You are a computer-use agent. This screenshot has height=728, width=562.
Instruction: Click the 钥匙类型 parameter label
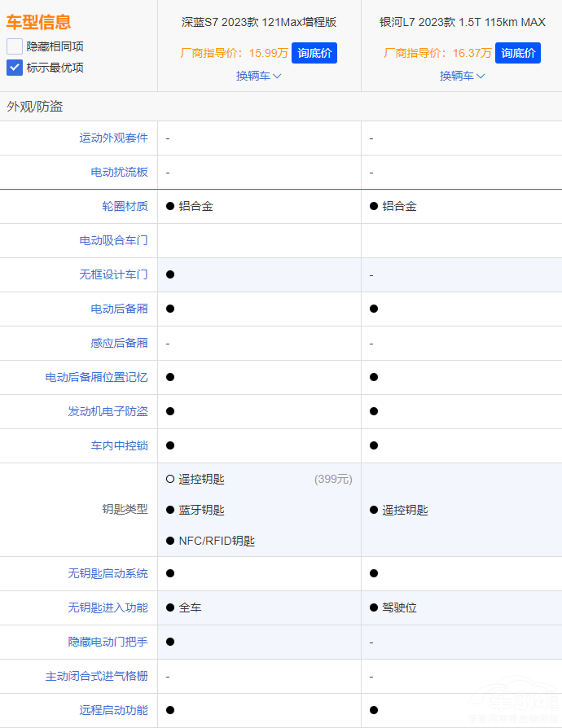pyautogui.click(x=125, y=509)
